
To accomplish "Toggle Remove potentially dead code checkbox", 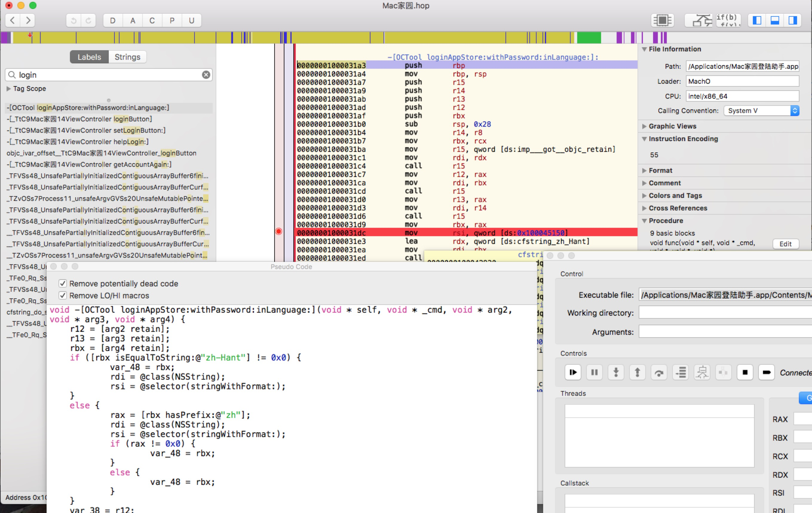I will (x=63, y=284).
